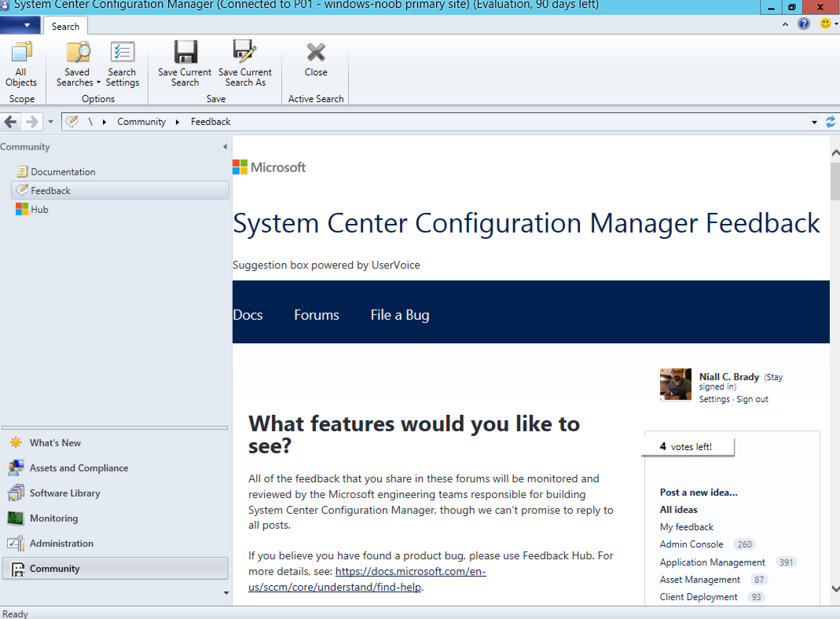The width and height of the screenshot is (840, 619).
Task: Click Forums in the page navigation
Action: (317, 315)
